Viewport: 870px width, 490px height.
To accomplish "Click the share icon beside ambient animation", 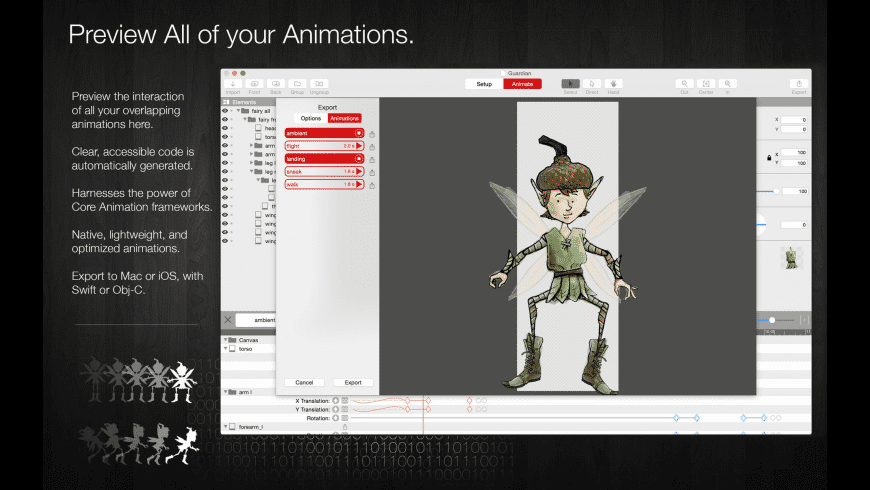I will pos(372,134).
